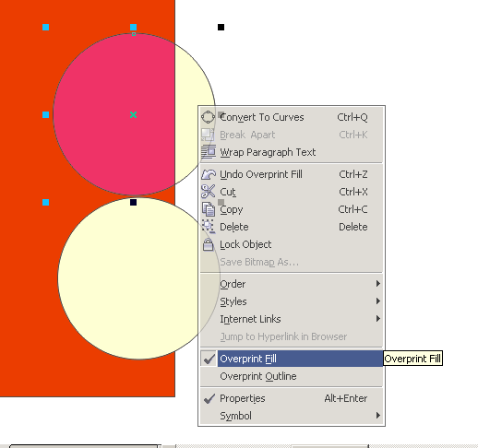
Task: Click the Copy menu entry text
Action: pos(232,209)
